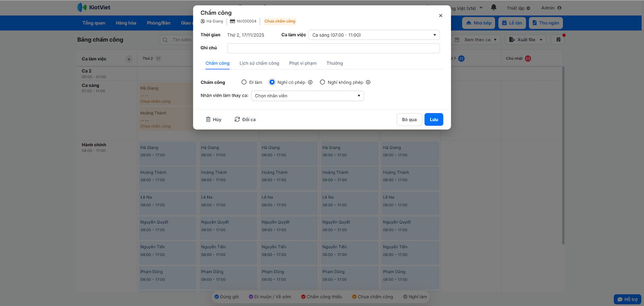Open the Hàng hóa menu
The height and width of the screenshot is (306, 644).
pos(126,23)
